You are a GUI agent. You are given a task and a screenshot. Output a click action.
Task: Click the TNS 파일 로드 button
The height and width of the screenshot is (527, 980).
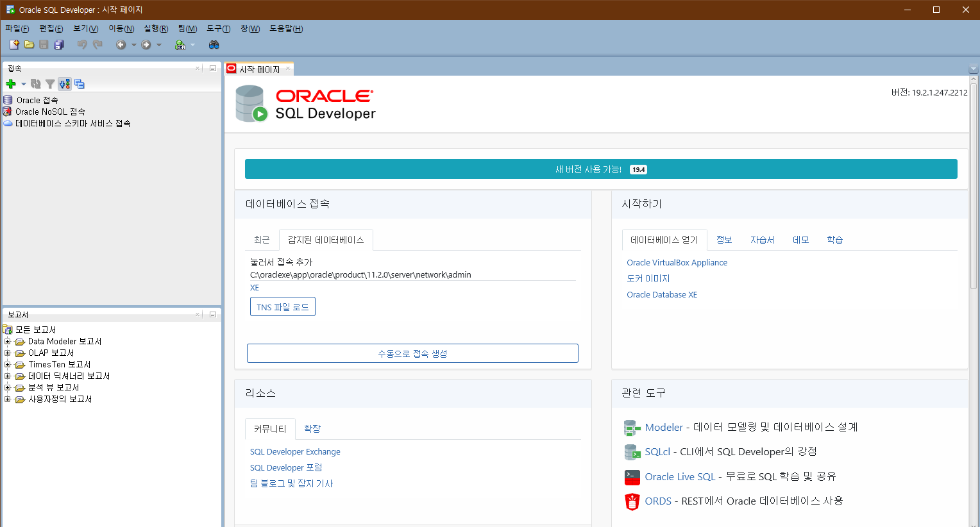pos(283,307)
